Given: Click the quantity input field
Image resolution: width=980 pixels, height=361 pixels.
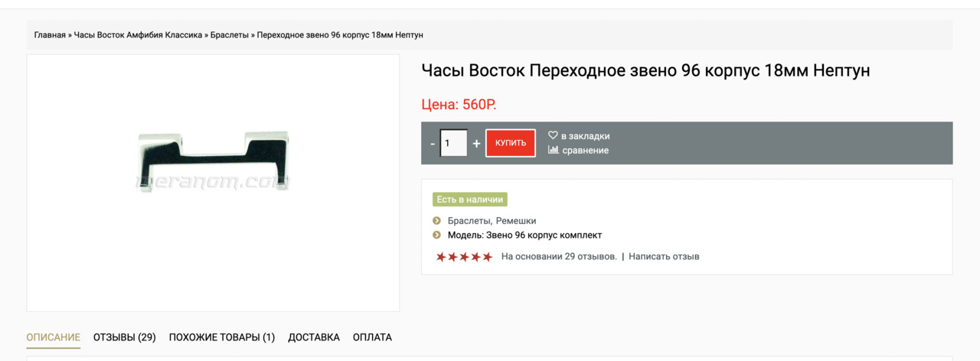Looking at the screenshot, I should [x=453, y=143].
